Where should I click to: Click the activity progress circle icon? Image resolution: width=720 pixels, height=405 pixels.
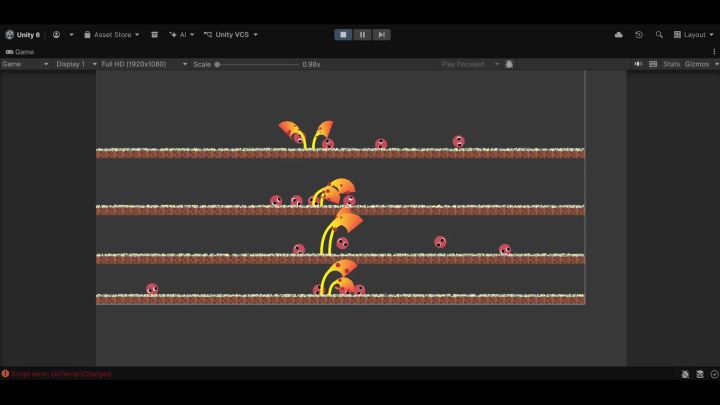click(x=714, y=374)
